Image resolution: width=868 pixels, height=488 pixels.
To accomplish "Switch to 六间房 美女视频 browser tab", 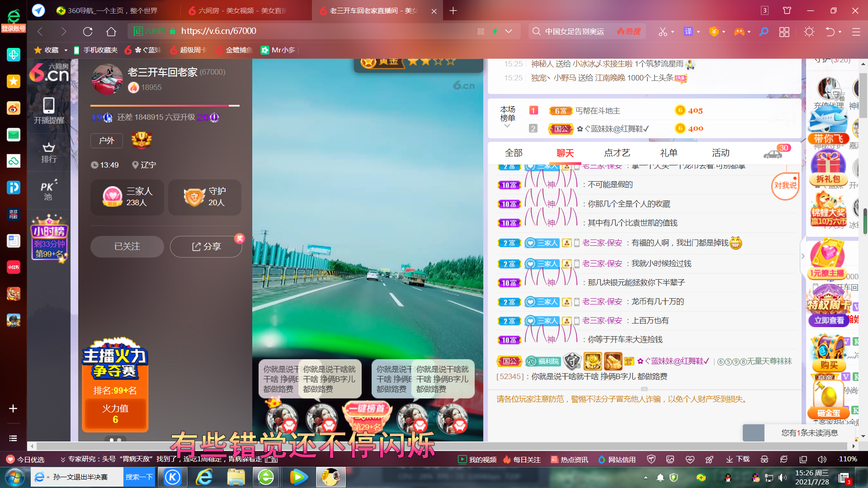I will click(x=245, y=10).
